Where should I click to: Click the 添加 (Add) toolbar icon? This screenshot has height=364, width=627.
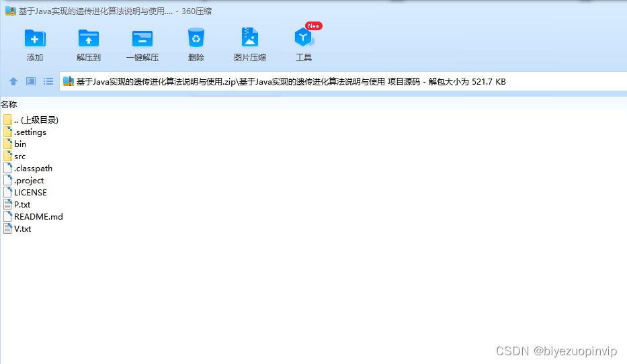click(x=35, y=39)
